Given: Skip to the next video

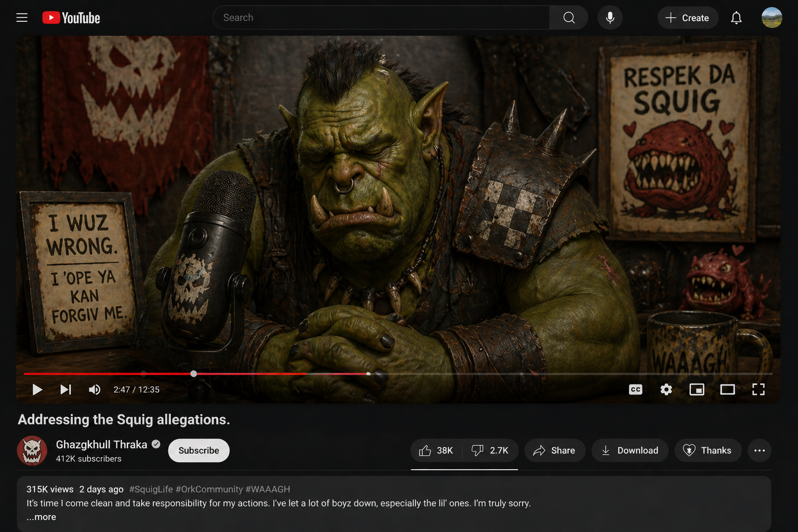Looking at the screenshot, I should 65,390.
